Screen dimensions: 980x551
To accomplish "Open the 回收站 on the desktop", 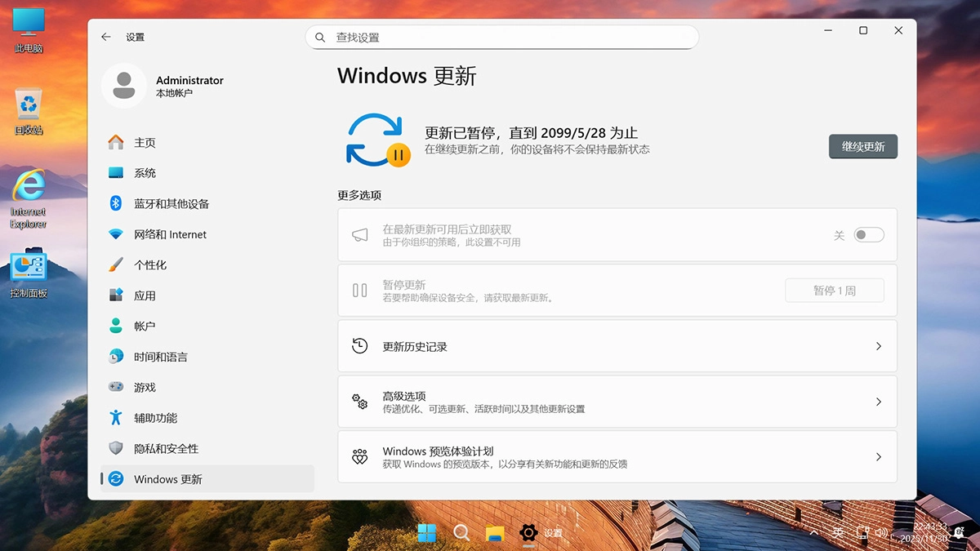I will [28, 106].
